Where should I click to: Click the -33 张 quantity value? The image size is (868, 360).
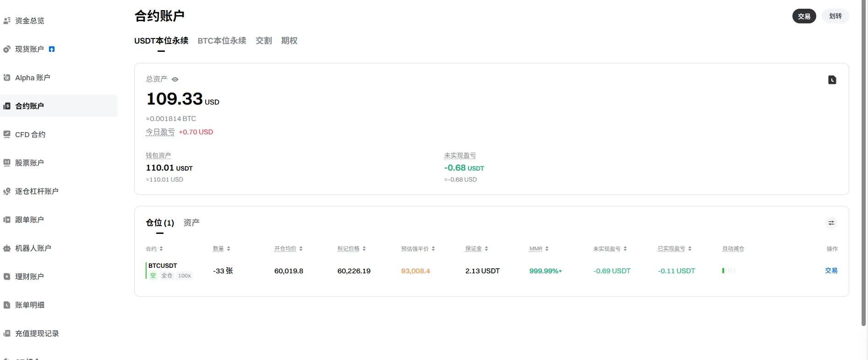click(223, 271)
